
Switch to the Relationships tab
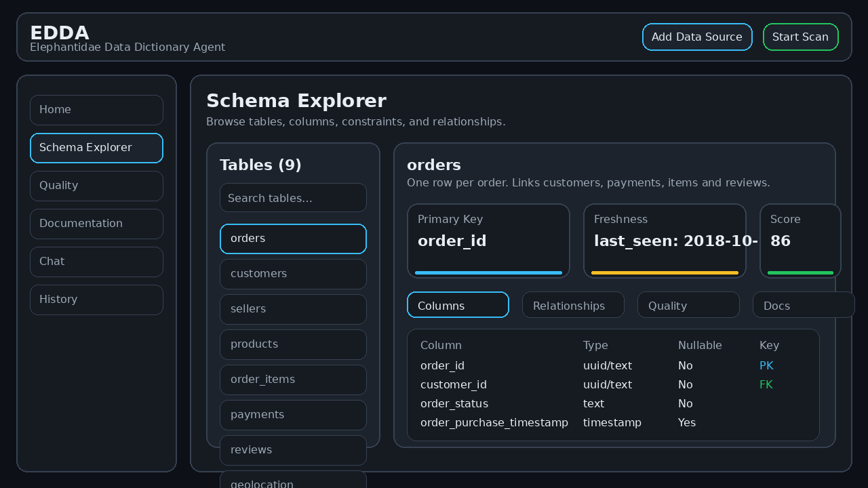[x=573, y=305]
